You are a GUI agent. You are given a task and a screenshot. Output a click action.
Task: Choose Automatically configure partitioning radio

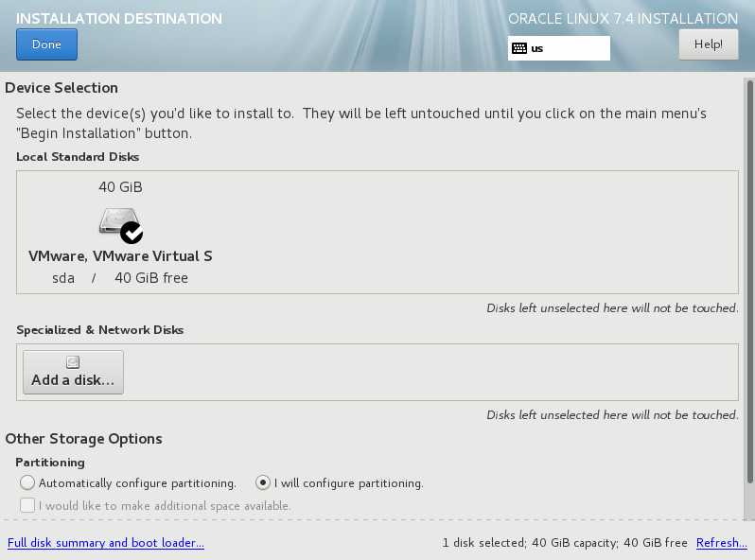[x=27, y=482]
